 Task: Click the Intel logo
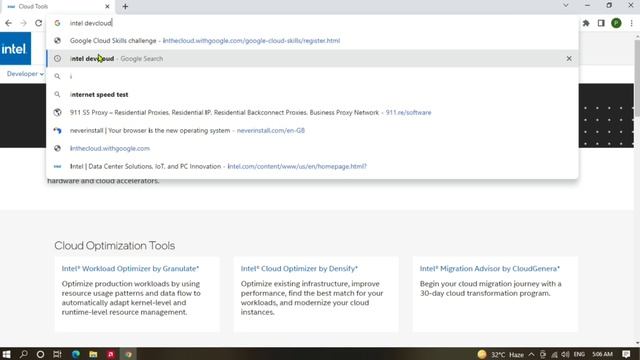tap(15, 49)
